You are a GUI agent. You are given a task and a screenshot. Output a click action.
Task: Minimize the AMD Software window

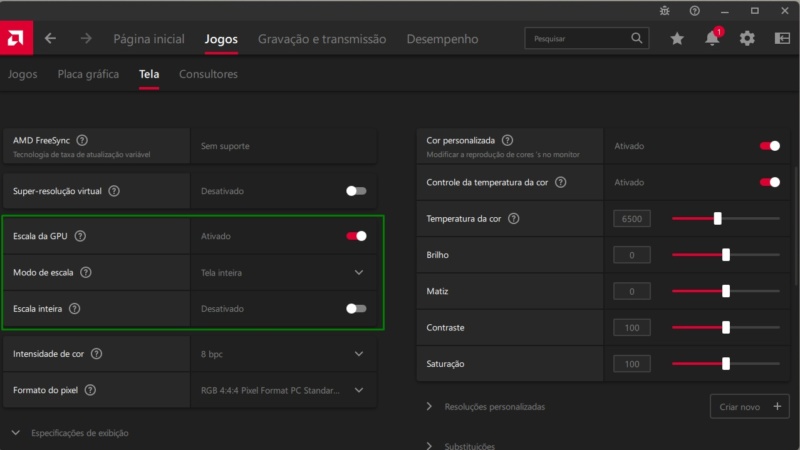click(724, 11)
